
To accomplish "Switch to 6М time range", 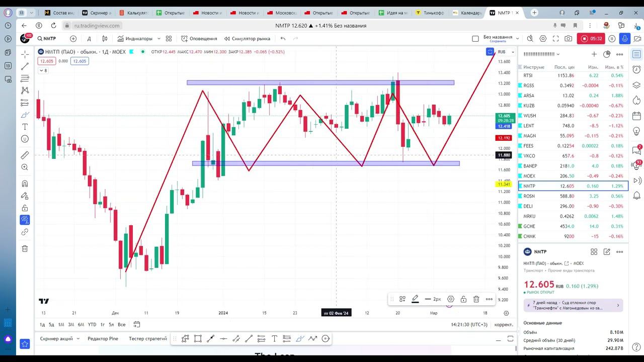I will (x=80, y=324).
